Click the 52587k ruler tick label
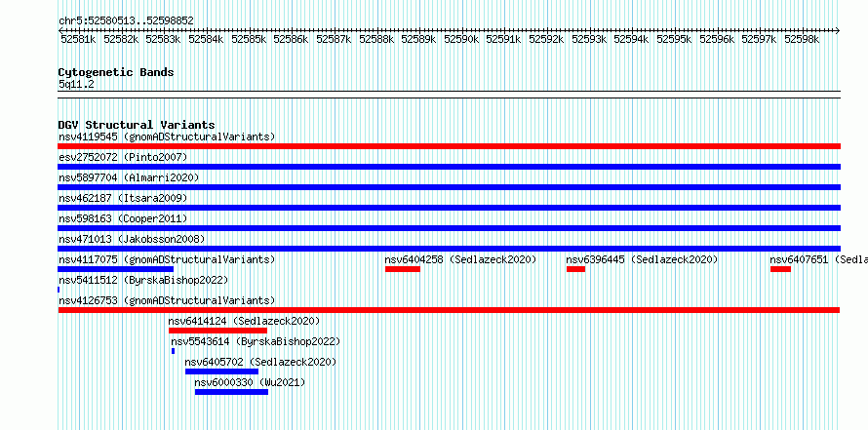The width and height of the screenshot is (868, 430). point(334,39)
